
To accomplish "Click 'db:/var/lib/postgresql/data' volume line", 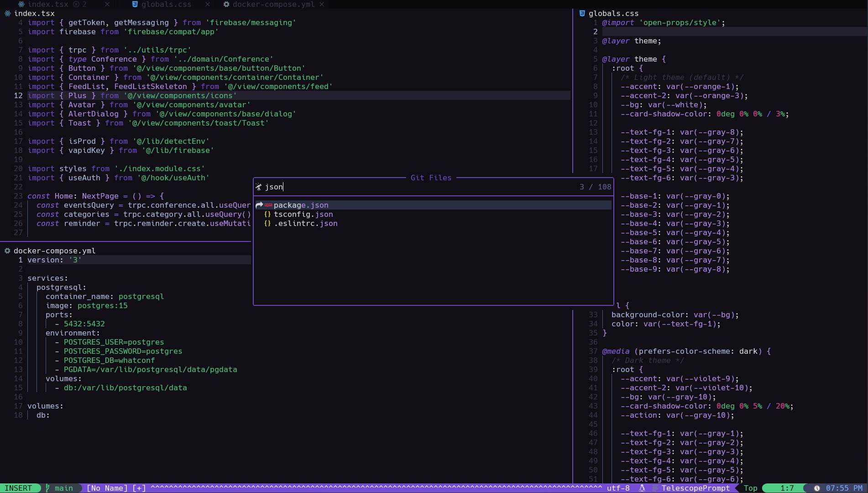I will pyautogui.click(x=125, y=388).
